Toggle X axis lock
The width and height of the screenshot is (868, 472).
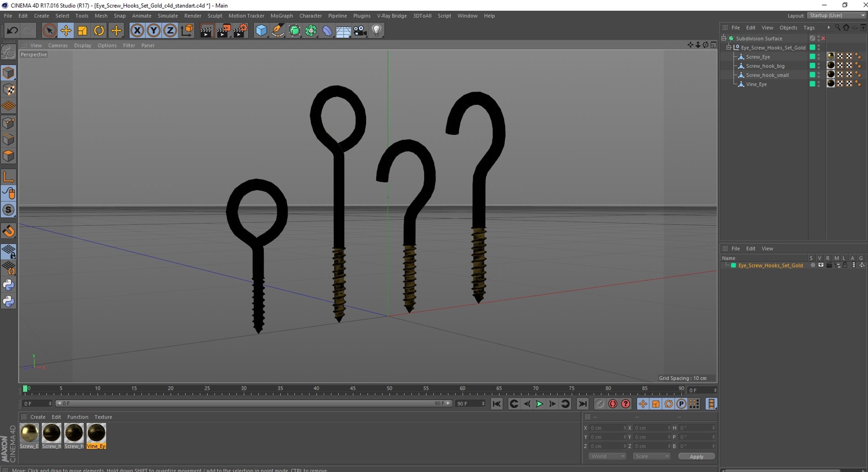[137, 31]
